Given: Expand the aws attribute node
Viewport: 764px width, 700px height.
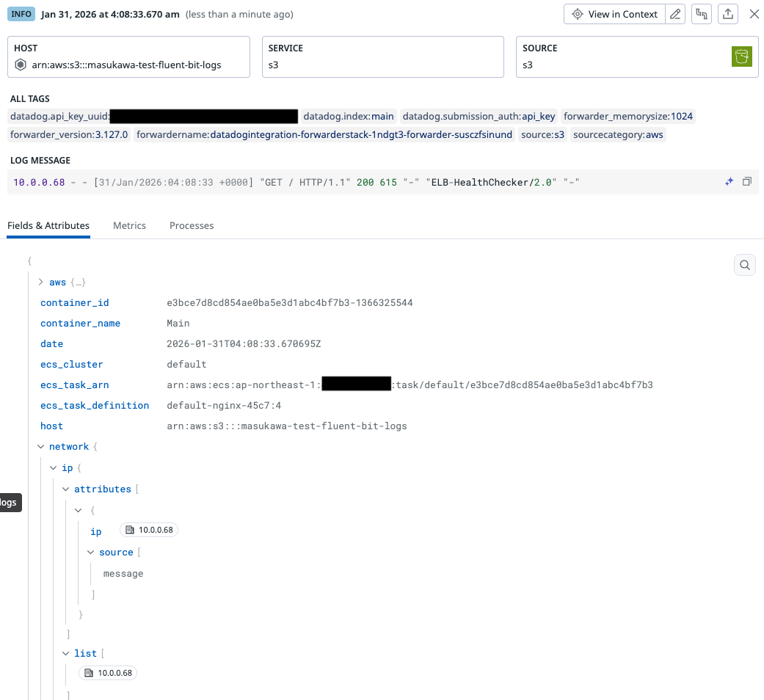Looking at the screenshot, I should pos(41,282).
